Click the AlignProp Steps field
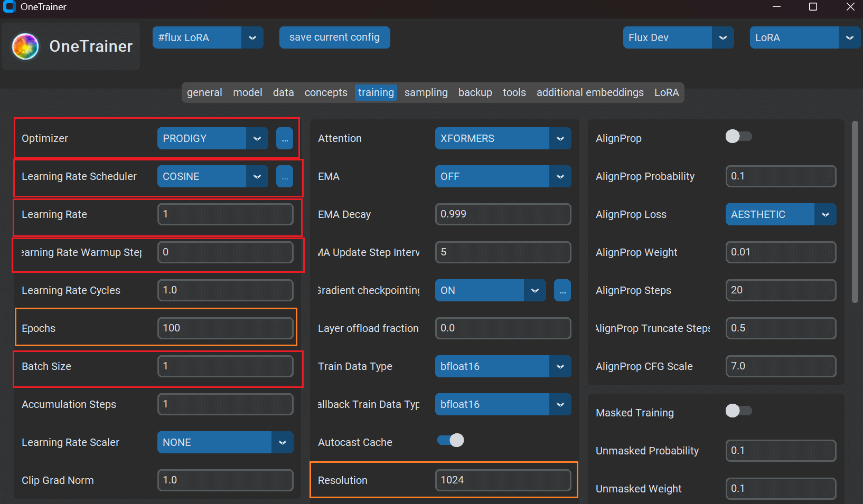The height and width of the screenshot is (504, 863). (781, 290)
